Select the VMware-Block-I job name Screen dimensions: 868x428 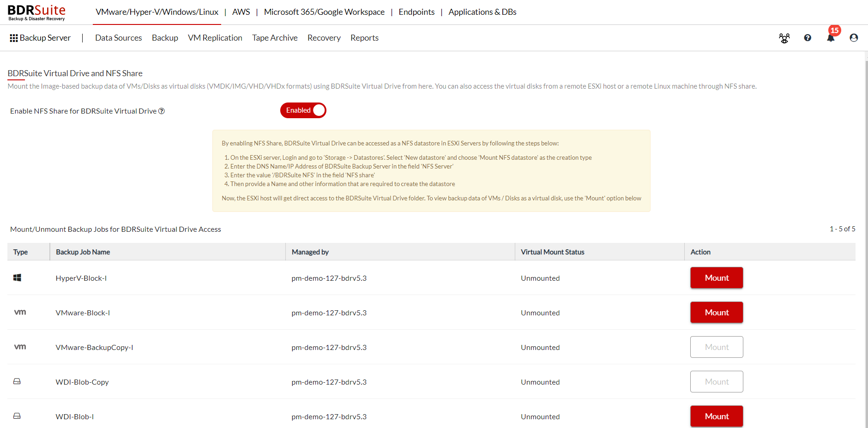click(x=83, y=313)
